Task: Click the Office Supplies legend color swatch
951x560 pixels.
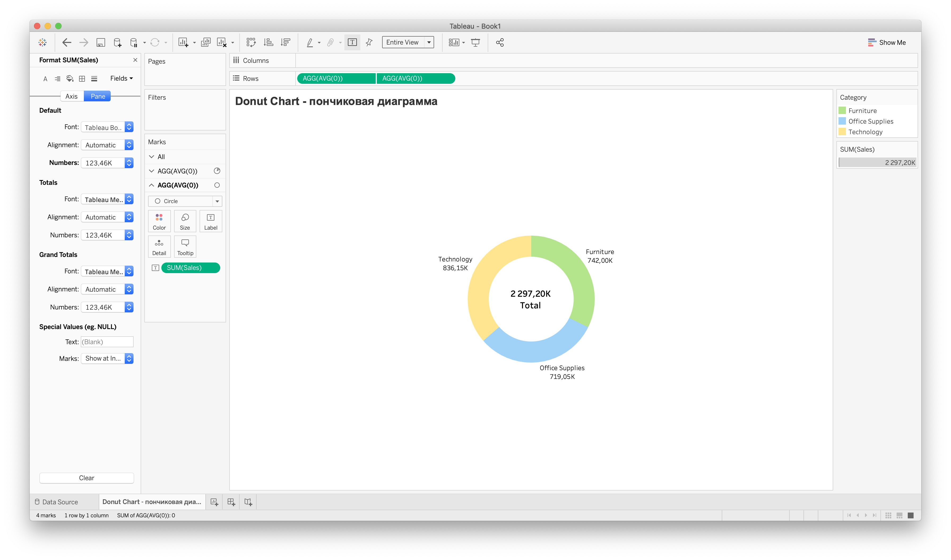Action: click(x=842, y=121)
